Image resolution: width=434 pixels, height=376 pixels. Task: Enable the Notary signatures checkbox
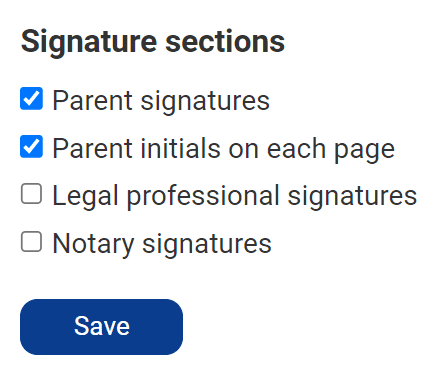coord(31,242)
